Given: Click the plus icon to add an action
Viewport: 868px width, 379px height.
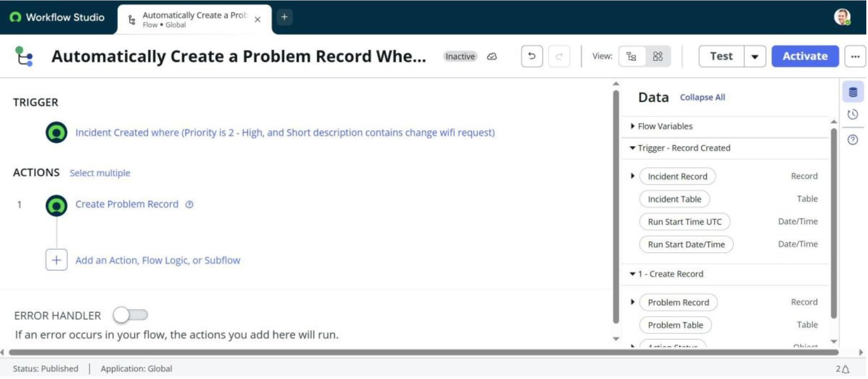Looking at the screenshot, I should (57, 260).
